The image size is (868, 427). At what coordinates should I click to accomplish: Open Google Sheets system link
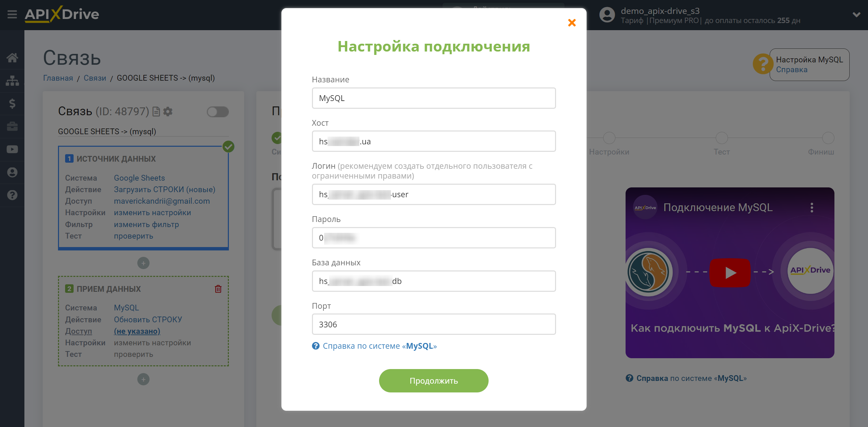point(139,178)
